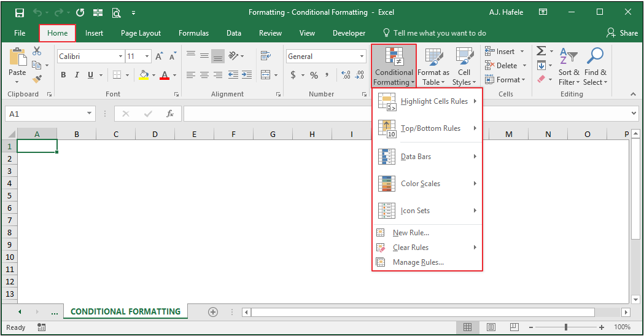The image size is (644, 336).
Task: Toggle Italic formatting
Action: coord(77,75)
